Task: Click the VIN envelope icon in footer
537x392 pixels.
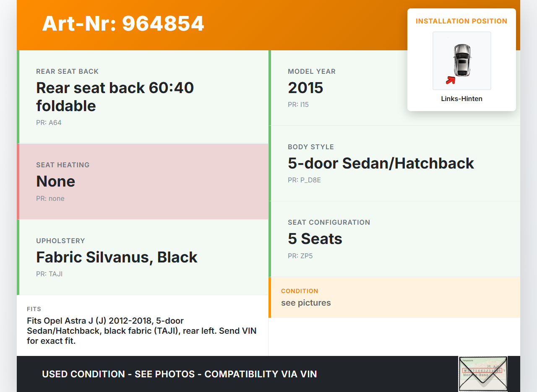Action: pos(483,374)
